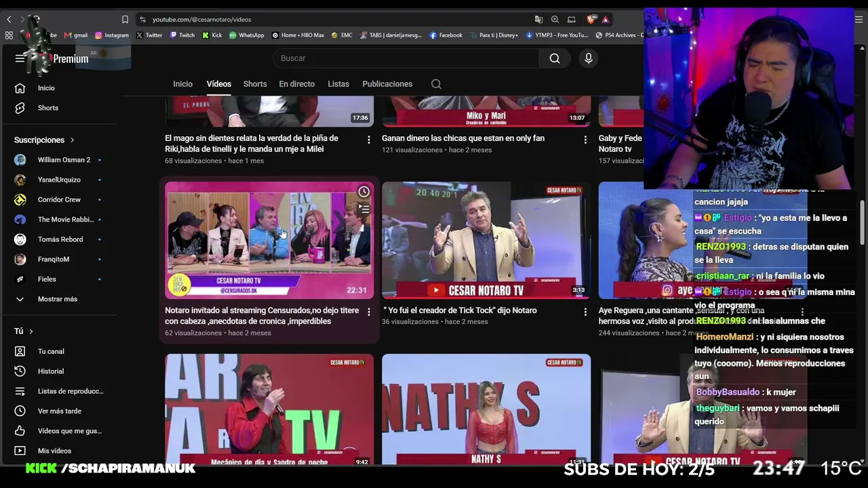The width and height of the screenshot is (868, 488).
Task: Click the Brave Rewards triangle icon
Action: tap(606, 20)
